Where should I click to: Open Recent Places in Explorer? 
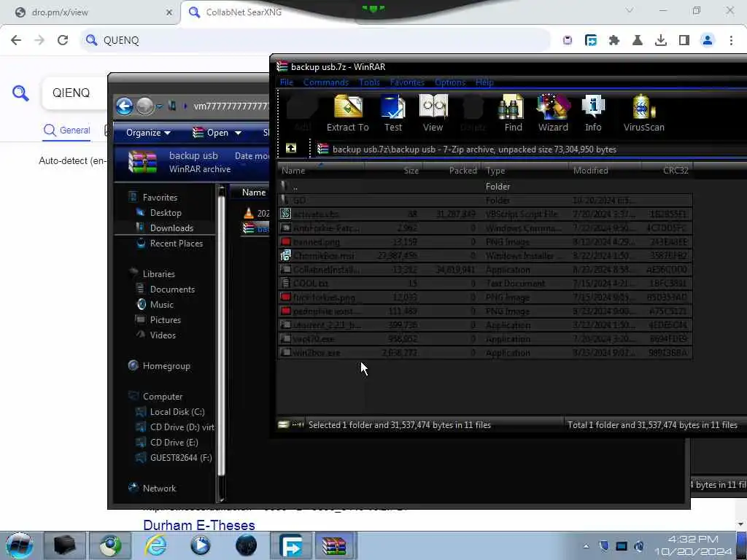[169, 244]
